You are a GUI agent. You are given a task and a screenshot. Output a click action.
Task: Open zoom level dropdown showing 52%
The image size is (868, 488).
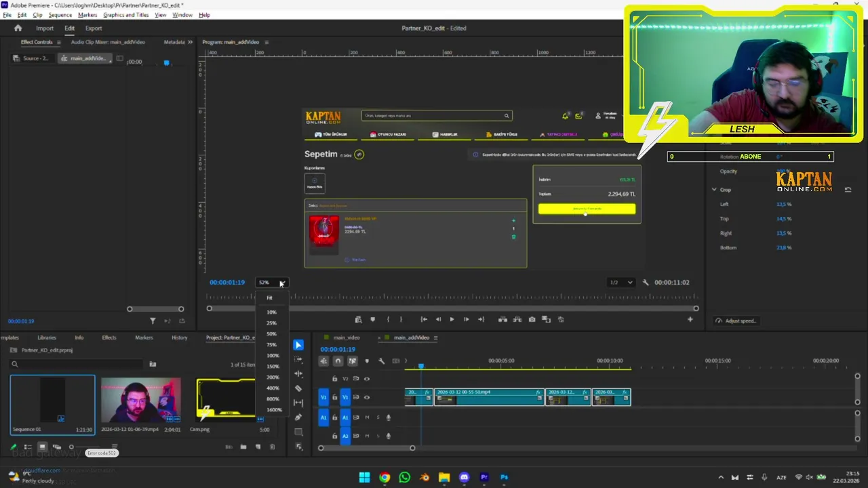[273, 282]
